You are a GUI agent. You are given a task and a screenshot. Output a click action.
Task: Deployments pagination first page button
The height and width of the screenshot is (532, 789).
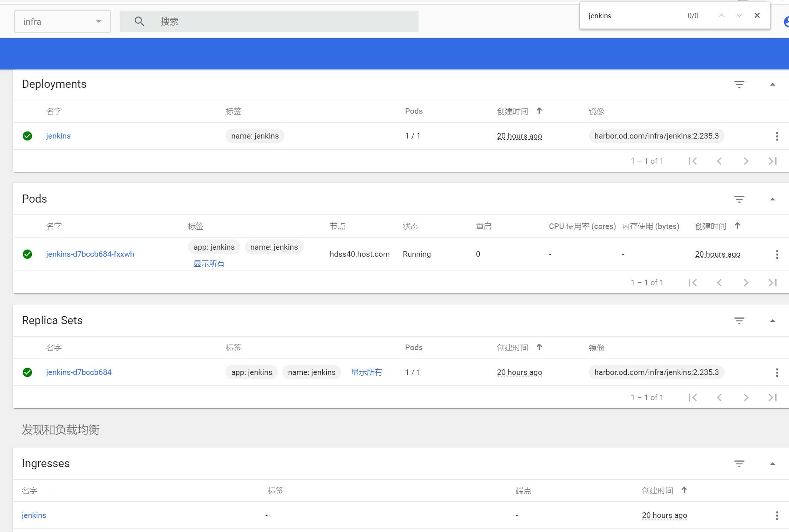[x=692, y=161]
